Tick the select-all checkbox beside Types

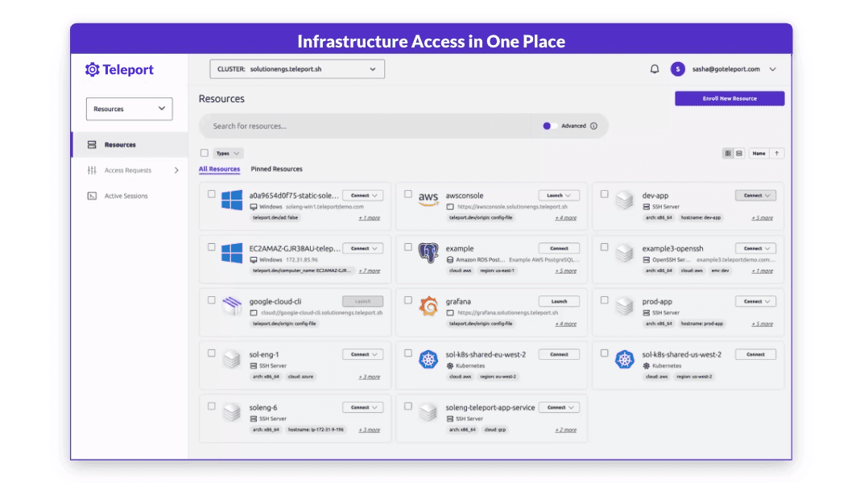point(205,153)
